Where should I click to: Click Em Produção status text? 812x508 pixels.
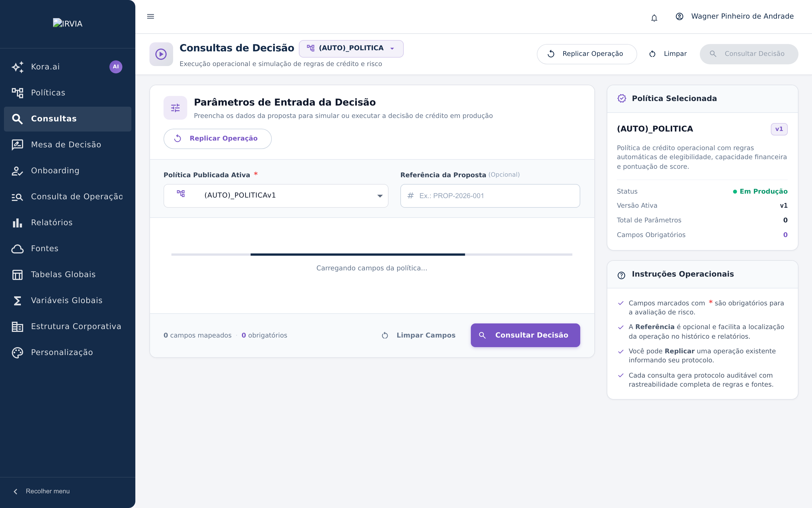point(760,192)
